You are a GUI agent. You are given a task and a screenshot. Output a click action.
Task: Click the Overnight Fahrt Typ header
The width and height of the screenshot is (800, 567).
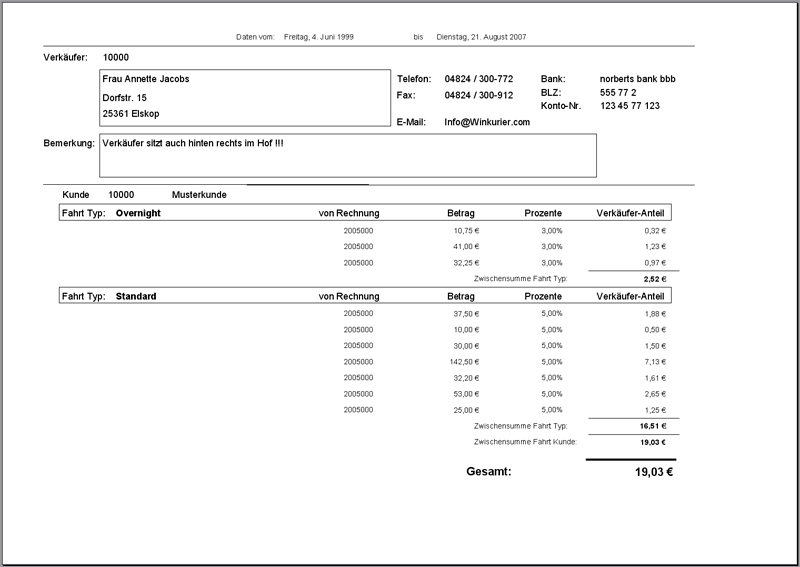tap(138, 213)
